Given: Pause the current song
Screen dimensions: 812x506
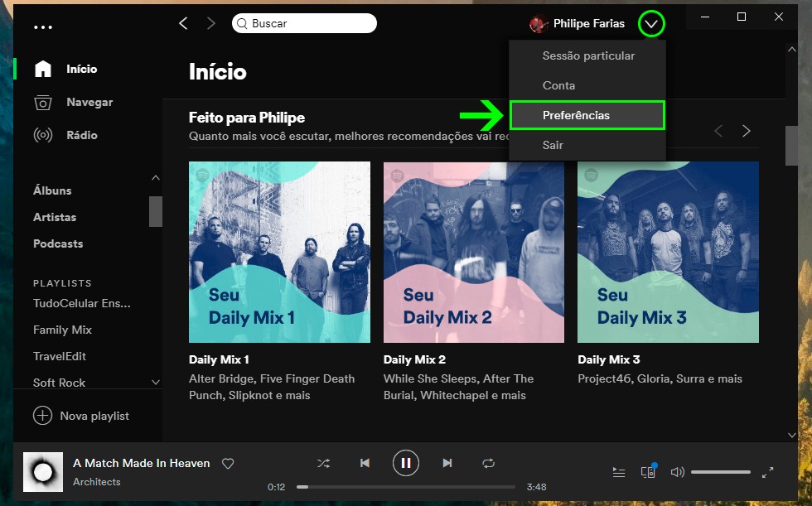Looking at the screenshot, I should pyautogui.click(x=406, y=463).
